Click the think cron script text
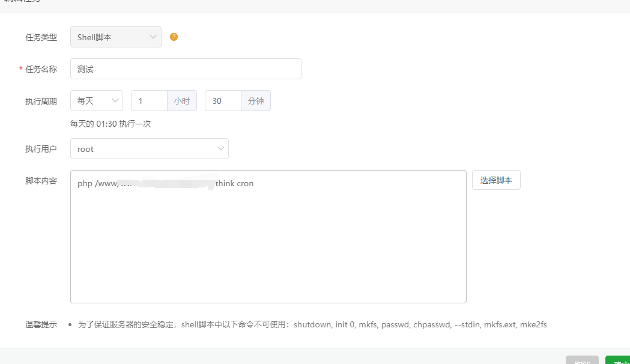Image resolution: width=630 pixels, height=364 pixels. tap(234, 183)
